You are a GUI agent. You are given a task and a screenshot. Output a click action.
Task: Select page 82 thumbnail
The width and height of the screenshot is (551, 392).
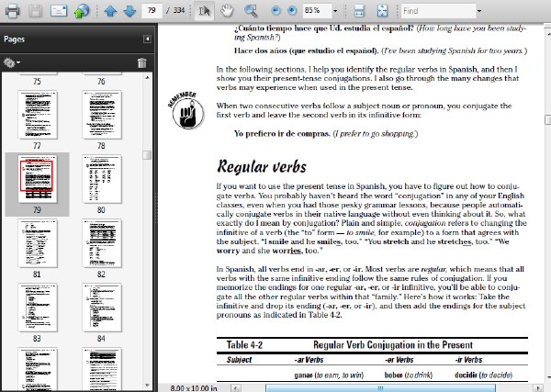[102, 243]
